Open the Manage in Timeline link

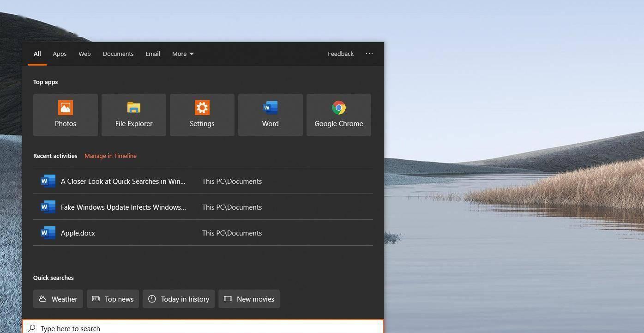(110, 156)
